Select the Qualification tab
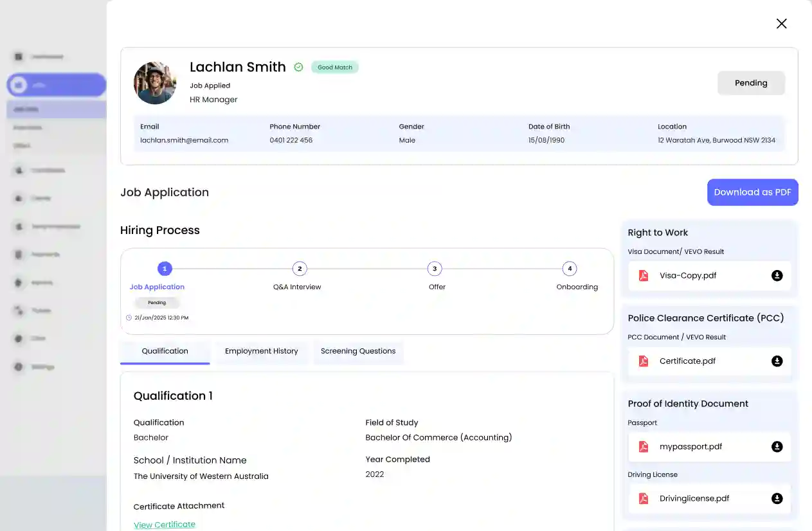The width and height of the screenshot is (812, 531). tap(165, 352)
